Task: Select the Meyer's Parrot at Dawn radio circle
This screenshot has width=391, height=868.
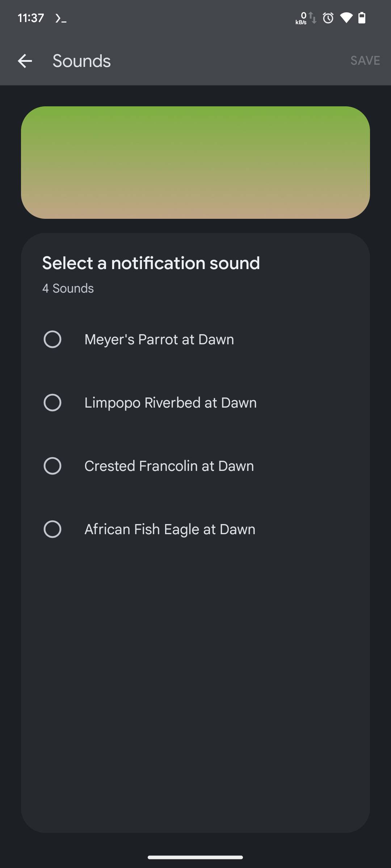Action: pos(52,339)
